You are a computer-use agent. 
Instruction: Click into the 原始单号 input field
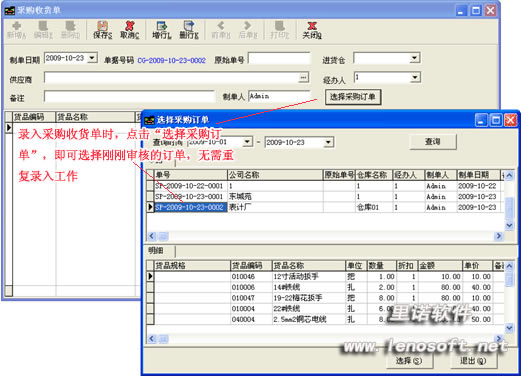[279, 58]
